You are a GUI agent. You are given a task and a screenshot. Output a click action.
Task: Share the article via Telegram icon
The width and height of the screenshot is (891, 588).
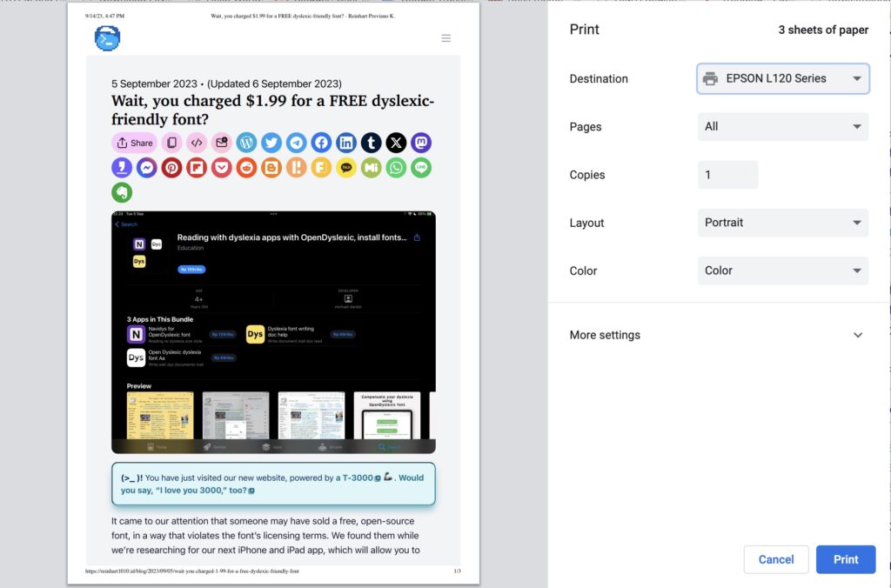tap(297, 143)
